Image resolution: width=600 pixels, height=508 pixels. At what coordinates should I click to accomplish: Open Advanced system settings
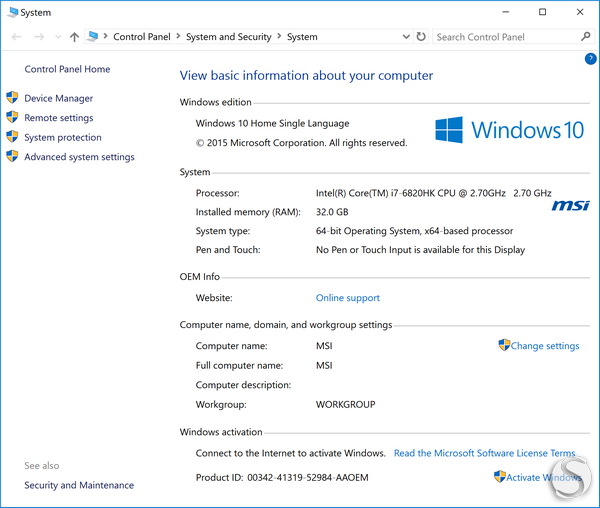[80, 157]
